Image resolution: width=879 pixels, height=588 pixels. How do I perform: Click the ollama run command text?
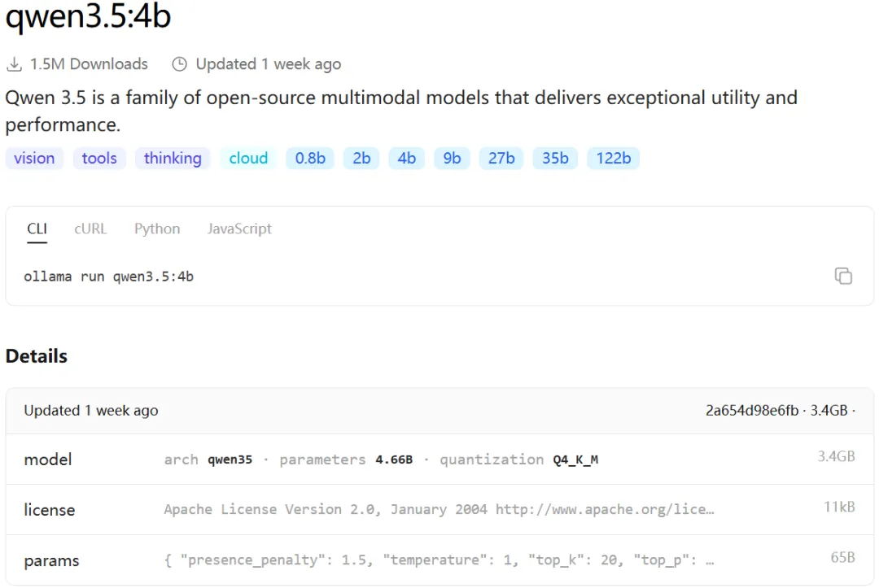[x=108, y=277]
